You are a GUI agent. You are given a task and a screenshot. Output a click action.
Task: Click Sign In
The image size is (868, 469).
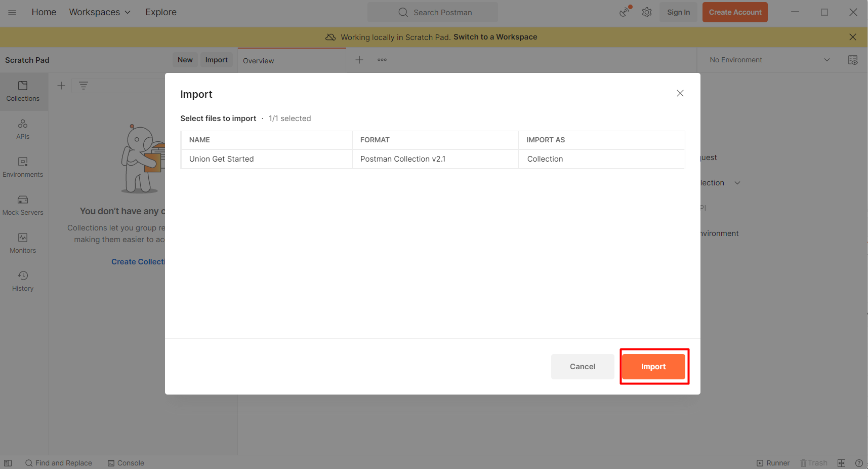coord(678,12)
